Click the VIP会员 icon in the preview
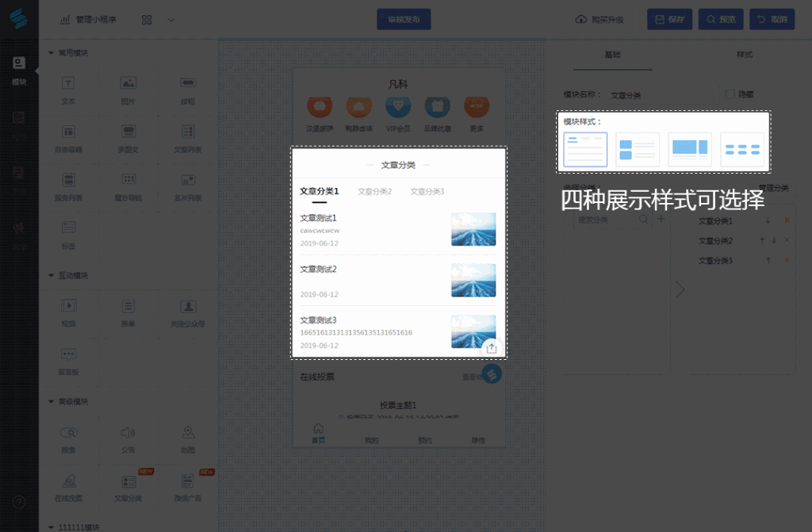This screenshot has width=812, height=532. coord(398,106)
